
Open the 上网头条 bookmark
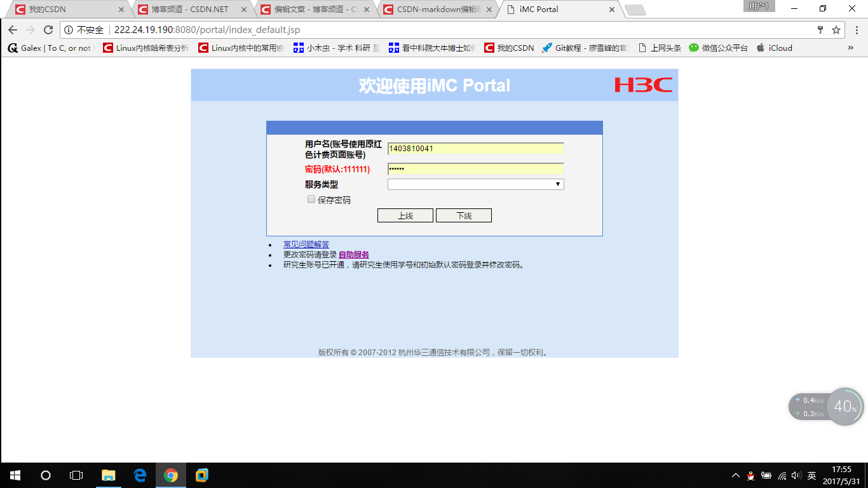click(x=659, y=48)
